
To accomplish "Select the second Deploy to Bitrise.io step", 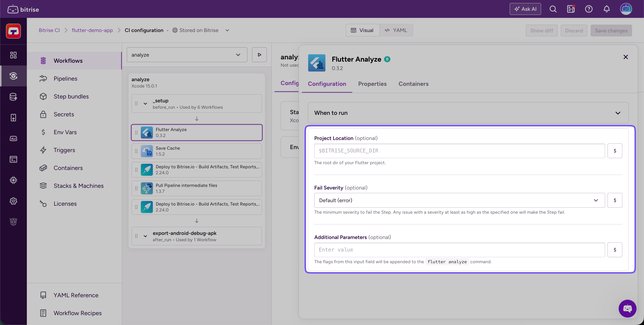I will click(197, 207).
